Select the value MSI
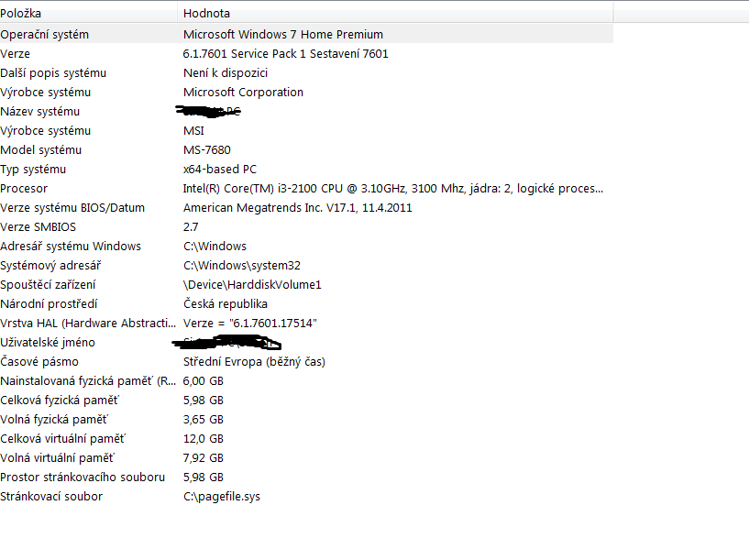Screen dimensions: 749x560 pyautogui.click(x=193, y=131)
